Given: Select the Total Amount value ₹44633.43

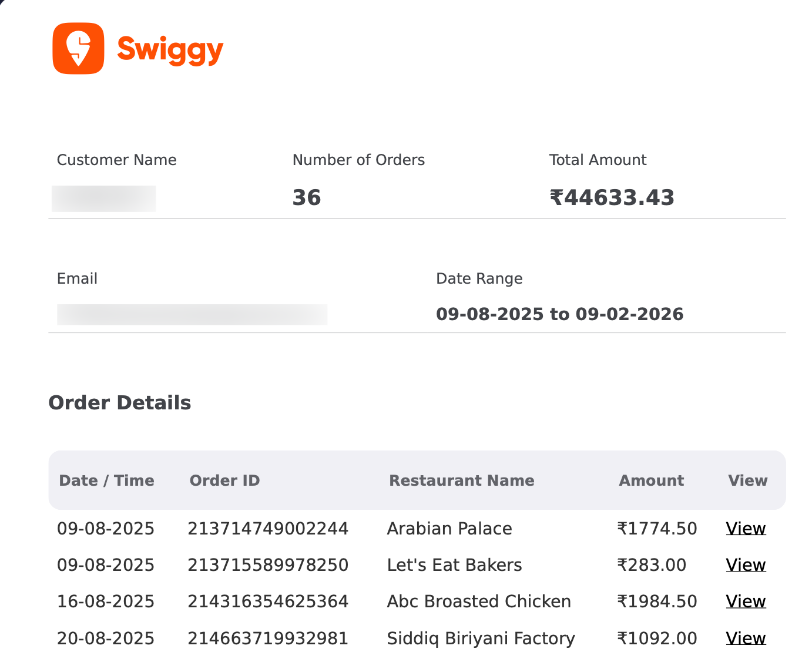Looking at the screenshot, I should pos(612,197).
